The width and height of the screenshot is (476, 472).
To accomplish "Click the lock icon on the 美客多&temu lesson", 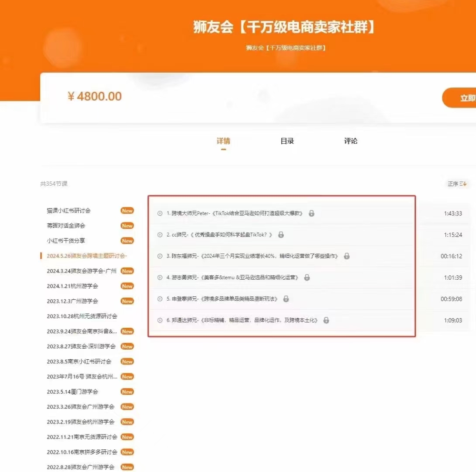I will 307,278.
